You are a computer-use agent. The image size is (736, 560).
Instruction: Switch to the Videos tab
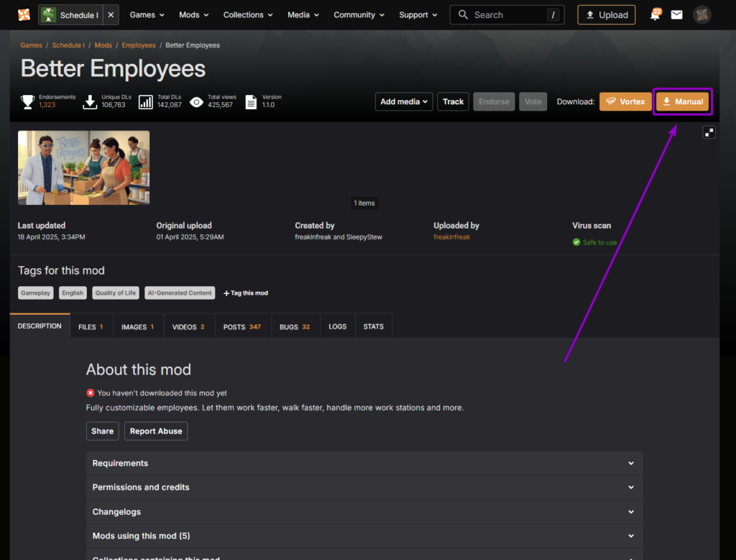click(189, 326)
